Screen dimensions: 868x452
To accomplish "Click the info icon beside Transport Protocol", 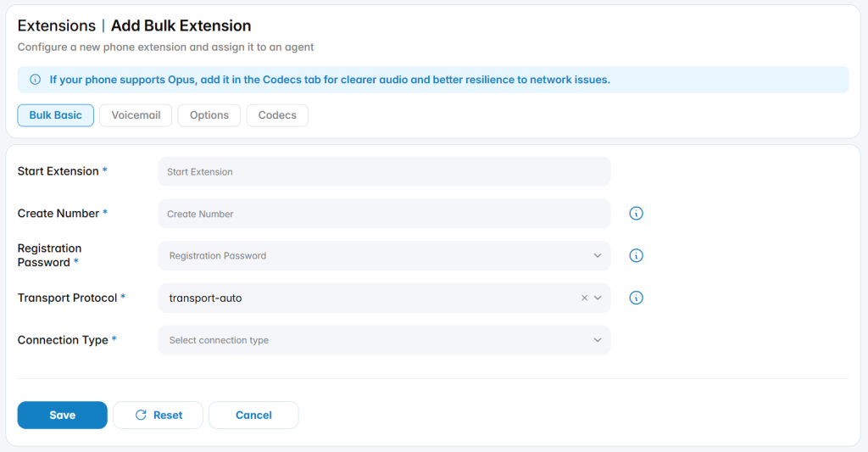I will pyautogui.click(x=636, y=298).
